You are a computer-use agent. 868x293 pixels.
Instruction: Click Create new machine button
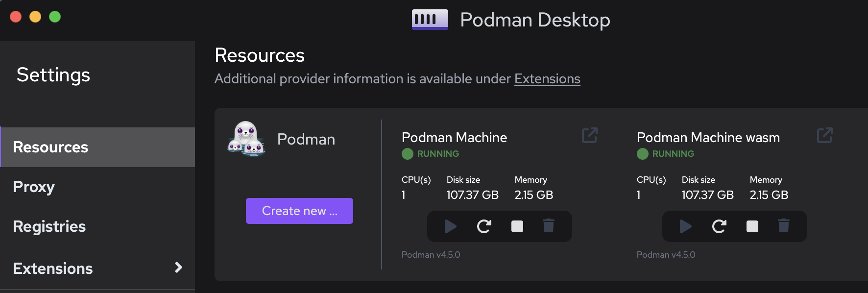[299, 211]
